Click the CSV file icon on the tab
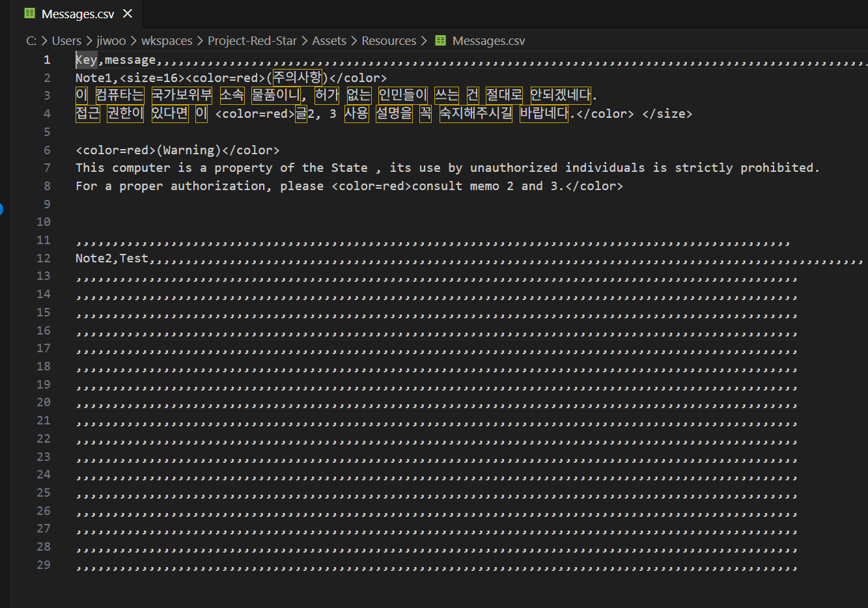868x608 pixels. pos(30,14)
